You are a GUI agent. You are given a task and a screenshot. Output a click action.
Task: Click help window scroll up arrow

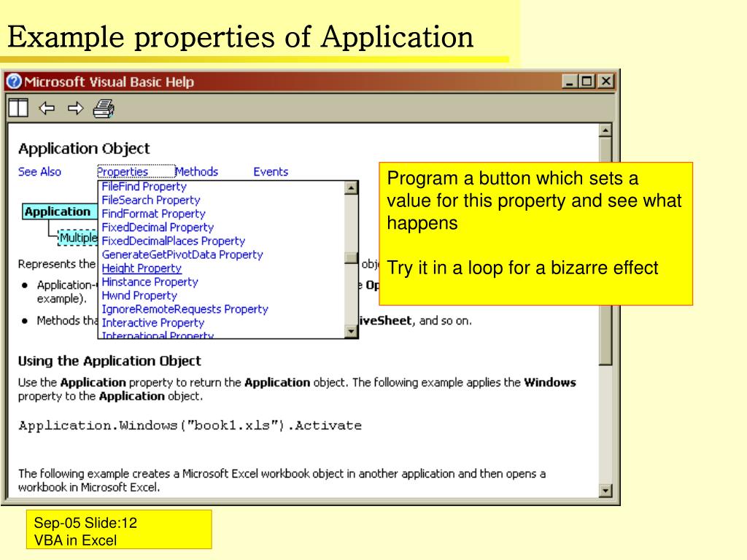click(605, 130)
